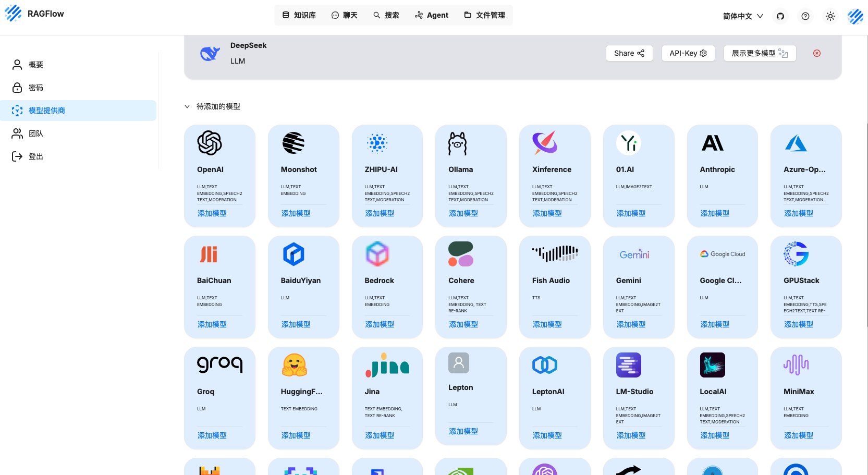This screenshot has width=868, height=475.
Task: Click the Anthropic logo icon
Action: click(713, 143)
